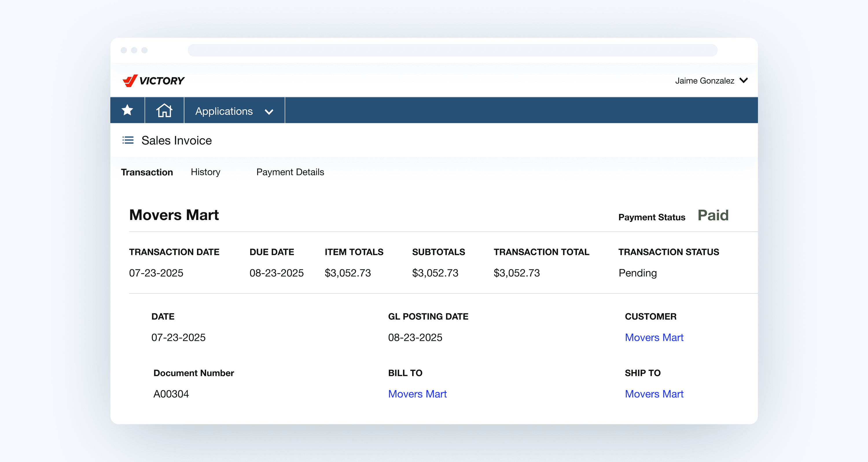This screenshot has width=868, height=462.
Task: Click the first gray window dot
Action: coord(124,50)
